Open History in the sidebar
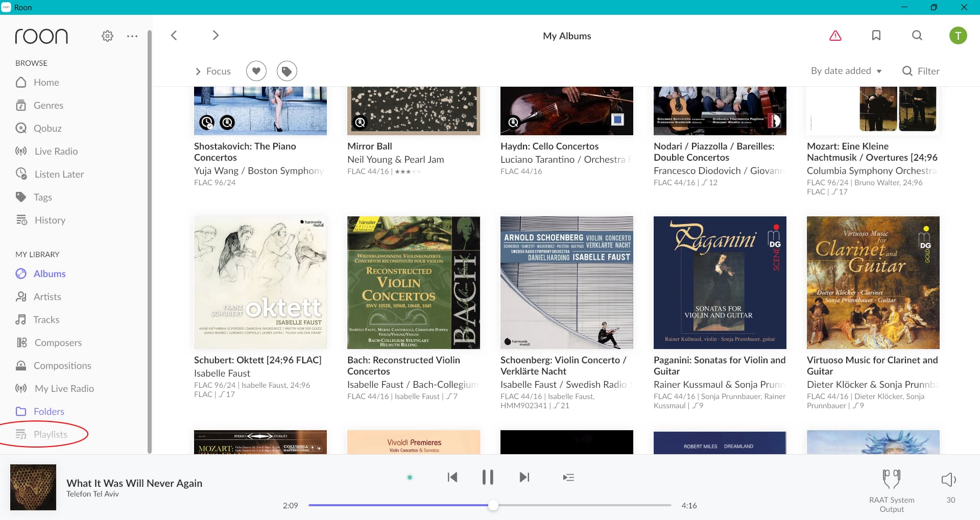 (40, 220)
